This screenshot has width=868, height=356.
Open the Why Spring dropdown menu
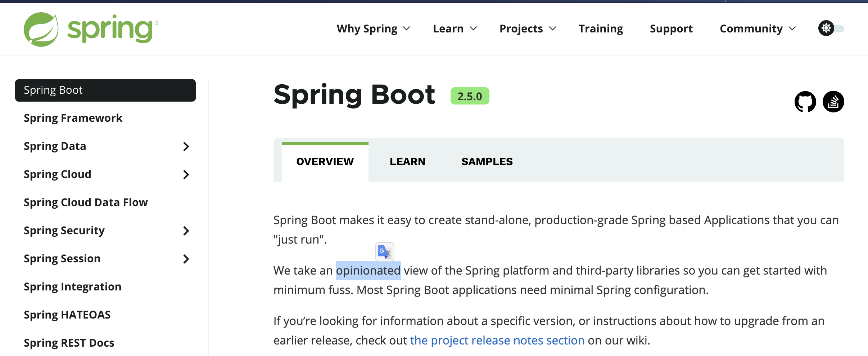[373, 29]
